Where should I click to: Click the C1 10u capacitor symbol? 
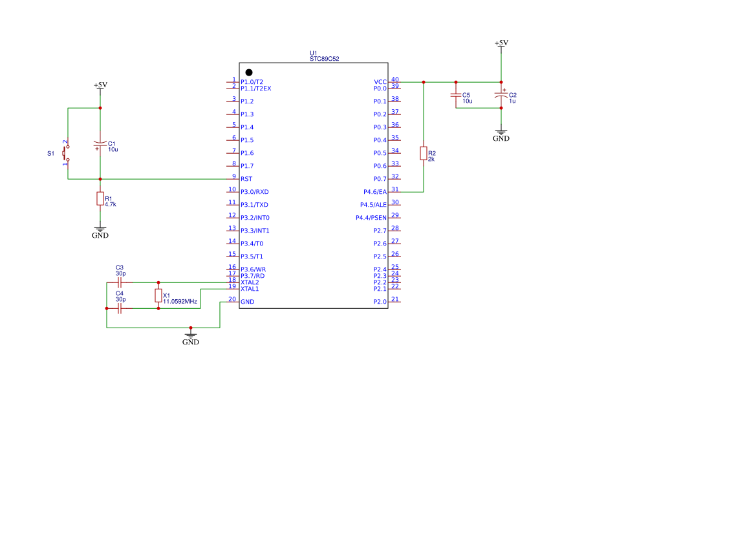point(100,143)
